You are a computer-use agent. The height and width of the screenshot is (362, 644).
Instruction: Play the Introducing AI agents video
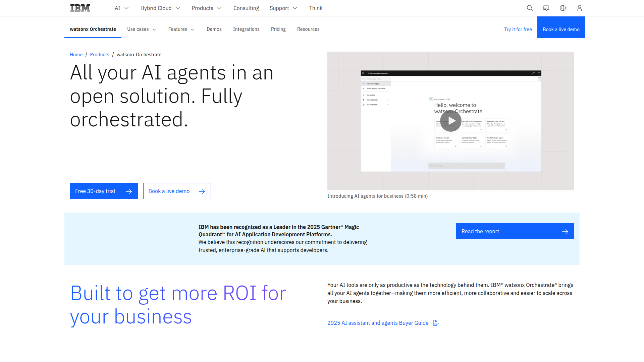tap(451, 121)
